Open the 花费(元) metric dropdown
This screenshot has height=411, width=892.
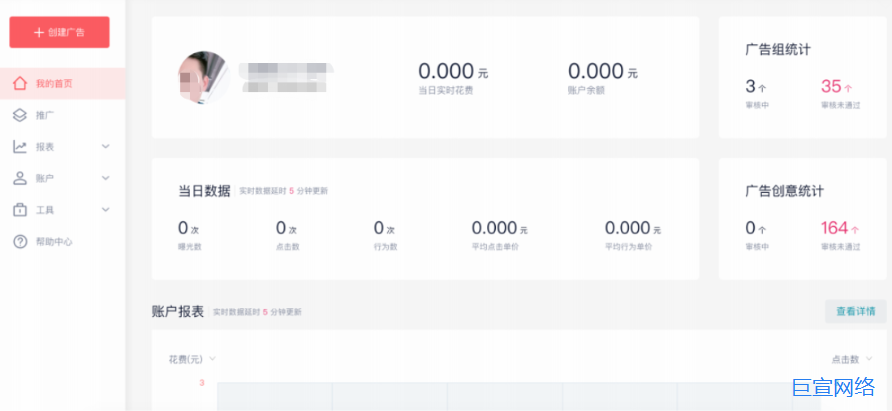(192, 359)
